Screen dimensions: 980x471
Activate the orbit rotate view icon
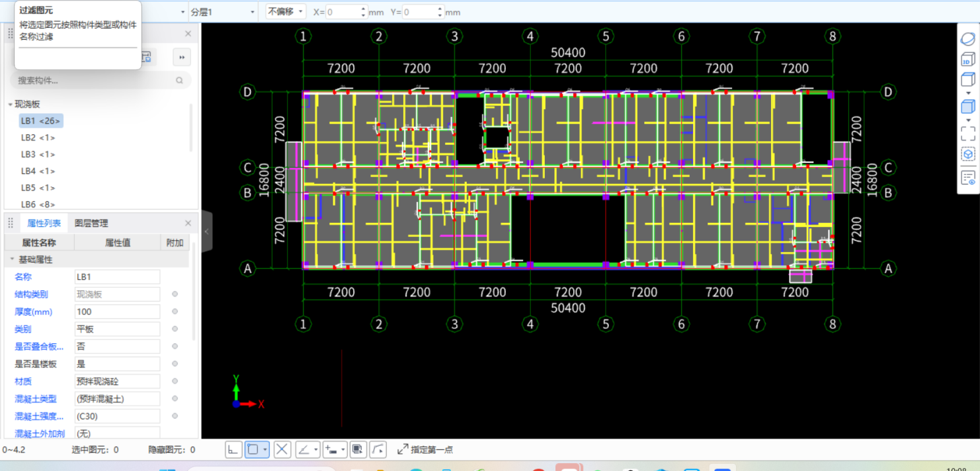(967, 39)
